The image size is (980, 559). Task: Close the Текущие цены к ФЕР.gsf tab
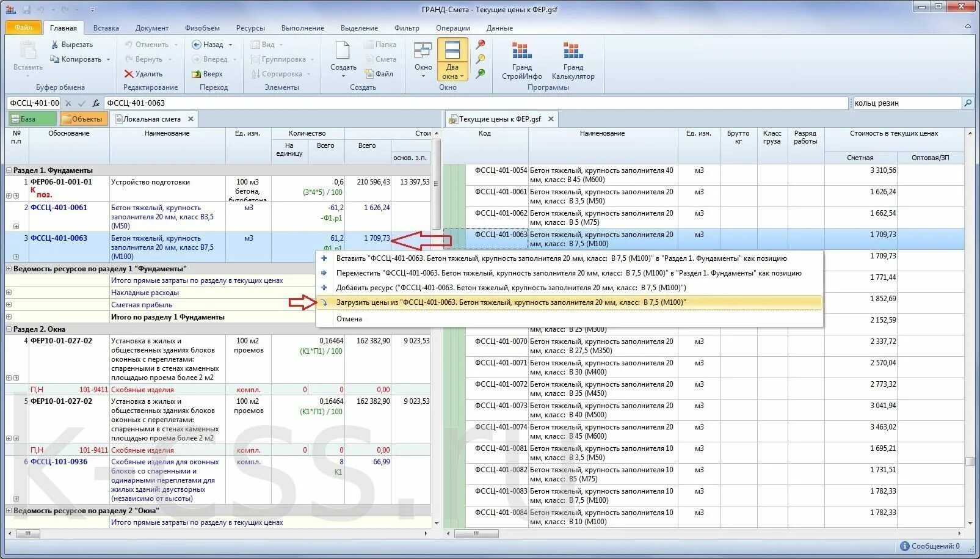[551, 119]
